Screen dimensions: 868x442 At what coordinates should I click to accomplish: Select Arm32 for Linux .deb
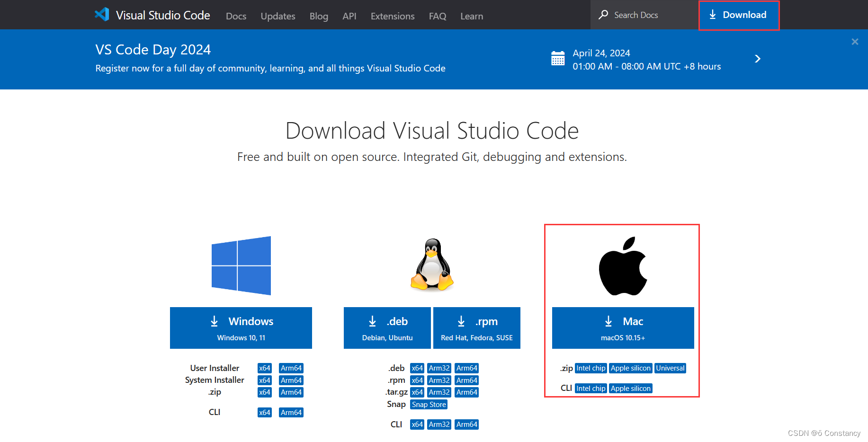tap(439, 368)
